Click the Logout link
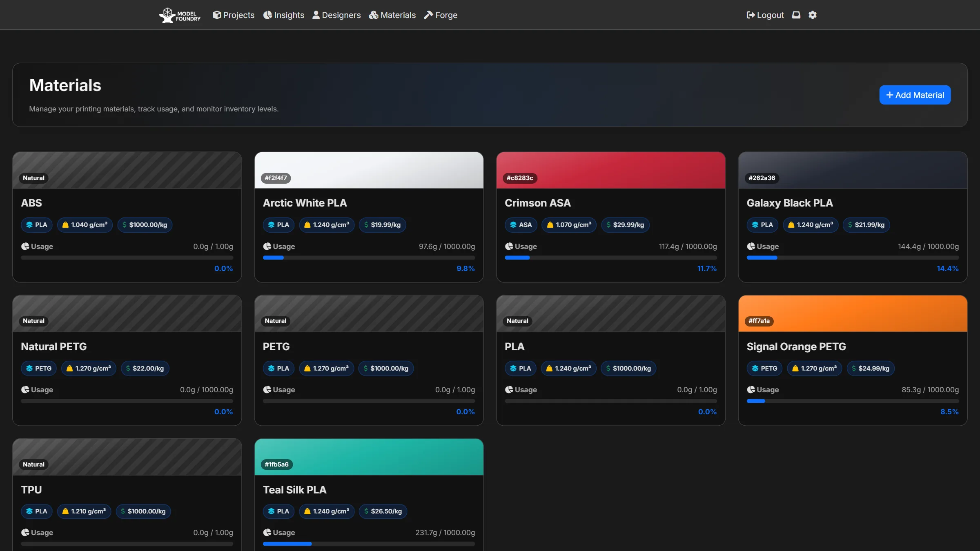 (x=765, y=15)
